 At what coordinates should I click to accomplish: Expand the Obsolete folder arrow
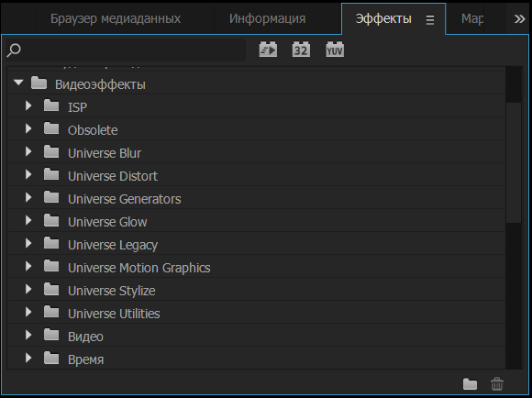coord(28,129)
